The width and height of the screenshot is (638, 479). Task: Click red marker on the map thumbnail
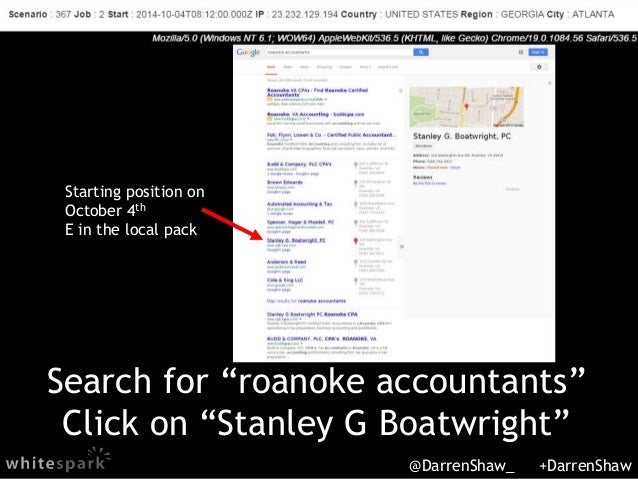[x=466, y=107]
